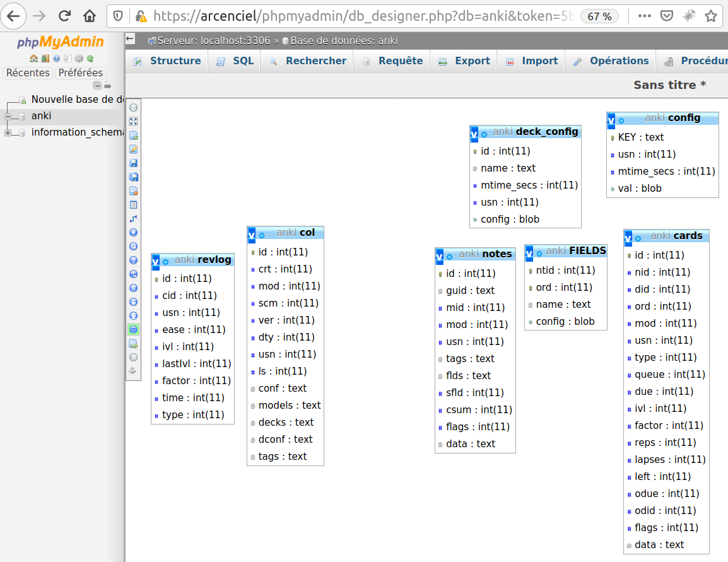This screenshot has width=728, height=562.
Task: Open navigation panel settings gear
Action: (79, 59)
